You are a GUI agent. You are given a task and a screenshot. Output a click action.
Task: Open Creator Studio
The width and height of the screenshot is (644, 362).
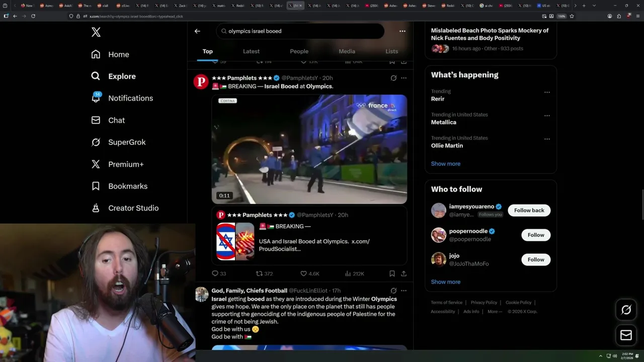pyautogui.click(x=124, y=208)
